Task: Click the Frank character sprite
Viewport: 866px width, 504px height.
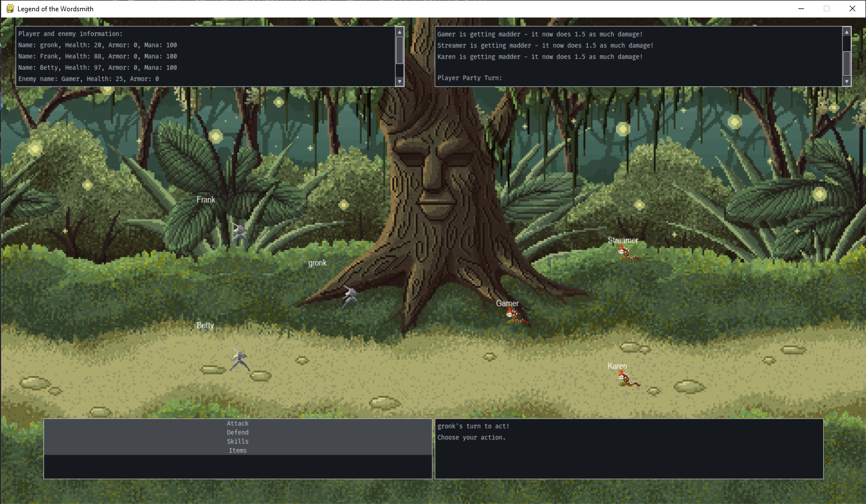Action: [241, 234]
